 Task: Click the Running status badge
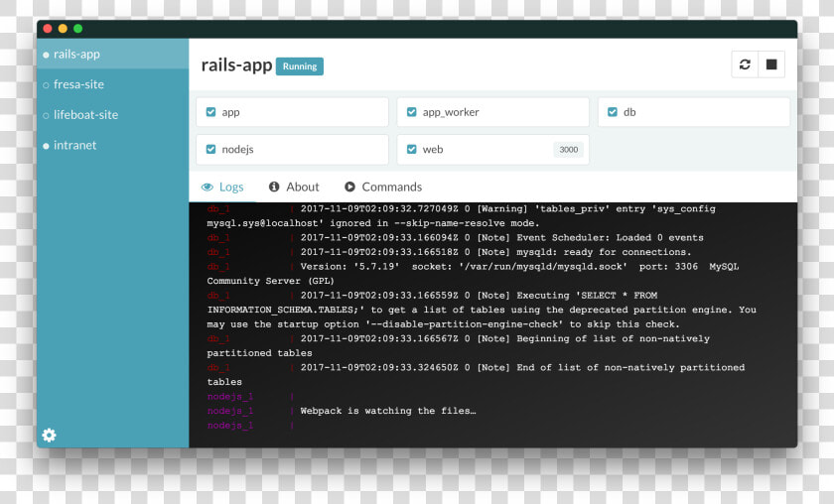click(x=300, y=66)
